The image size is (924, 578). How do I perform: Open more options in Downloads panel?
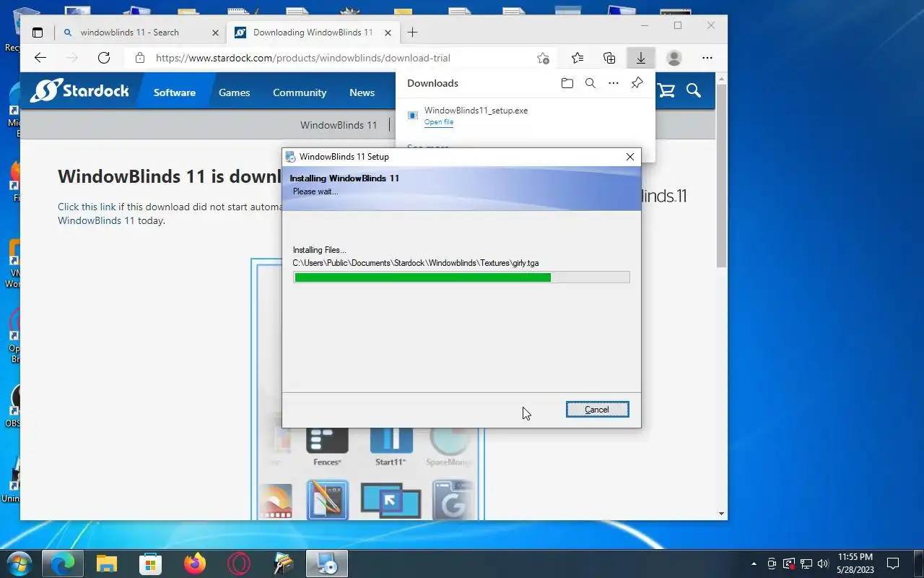pyautogui.click(x=614, y=83)
